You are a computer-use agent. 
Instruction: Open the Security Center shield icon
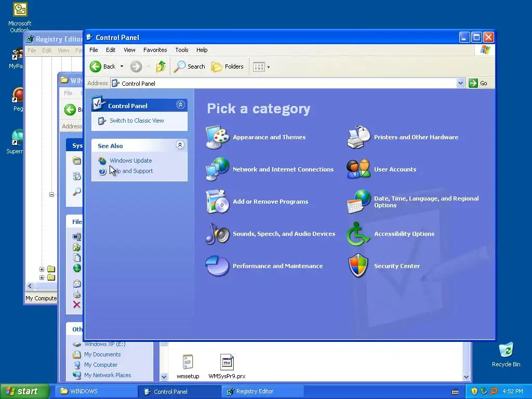click(x=358, y=265)
